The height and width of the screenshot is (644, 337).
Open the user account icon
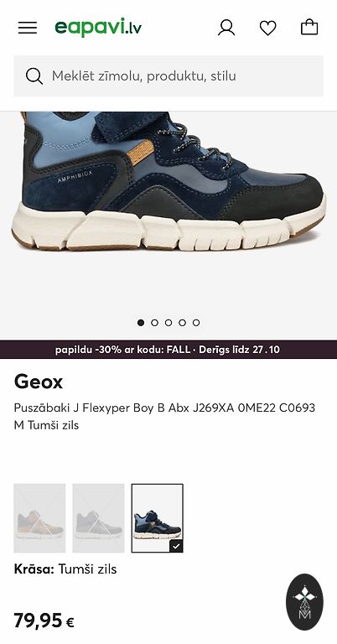226,28
